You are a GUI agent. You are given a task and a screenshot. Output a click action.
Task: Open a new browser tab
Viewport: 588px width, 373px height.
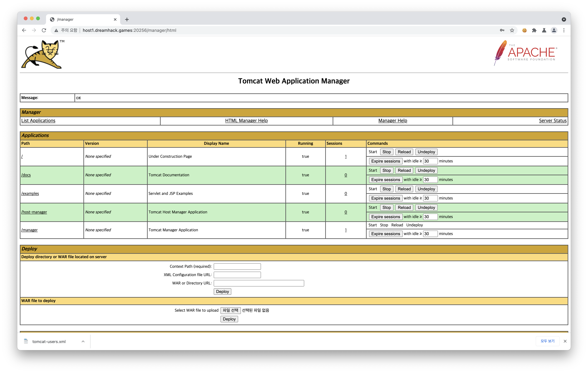(127, 20)
